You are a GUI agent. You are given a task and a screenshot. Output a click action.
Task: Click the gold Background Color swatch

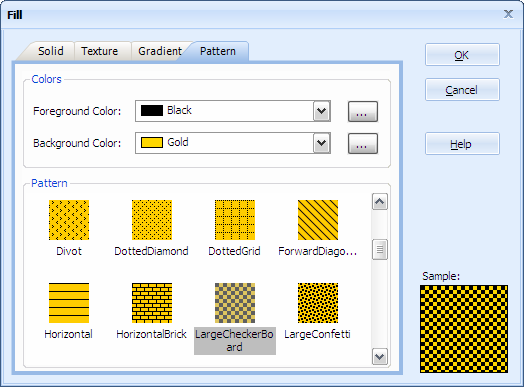[152, 142]
